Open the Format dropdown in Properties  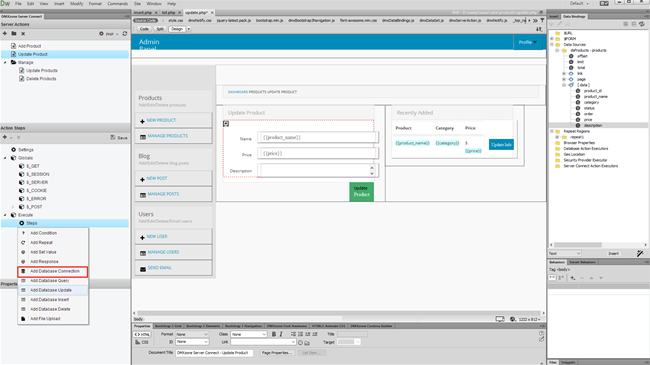pyautogui.click(x=192, y=334)
